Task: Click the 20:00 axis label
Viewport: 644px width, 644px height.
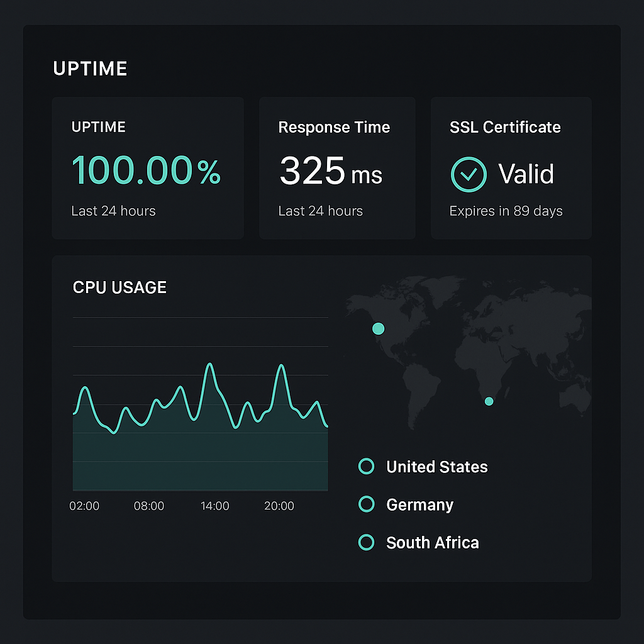Action: coord(279,506)
